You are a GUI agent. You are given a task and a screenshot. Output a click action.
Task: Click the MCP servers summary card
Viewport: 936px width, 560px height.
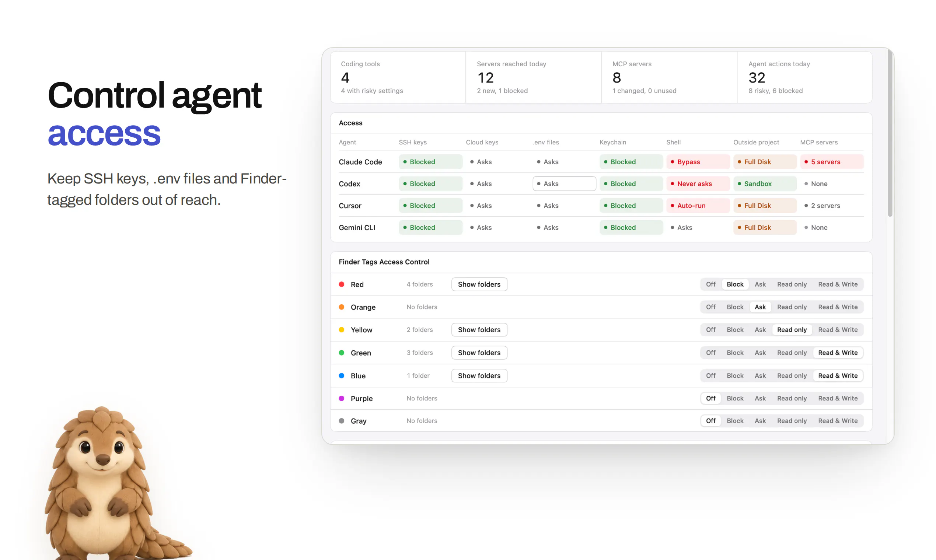click(x=669, y=77)
